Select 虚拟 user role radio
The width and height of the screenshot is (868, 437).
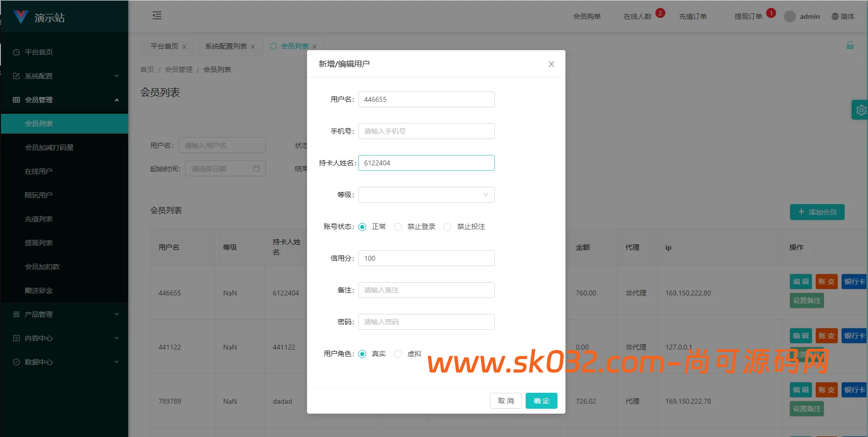(398, 354)
